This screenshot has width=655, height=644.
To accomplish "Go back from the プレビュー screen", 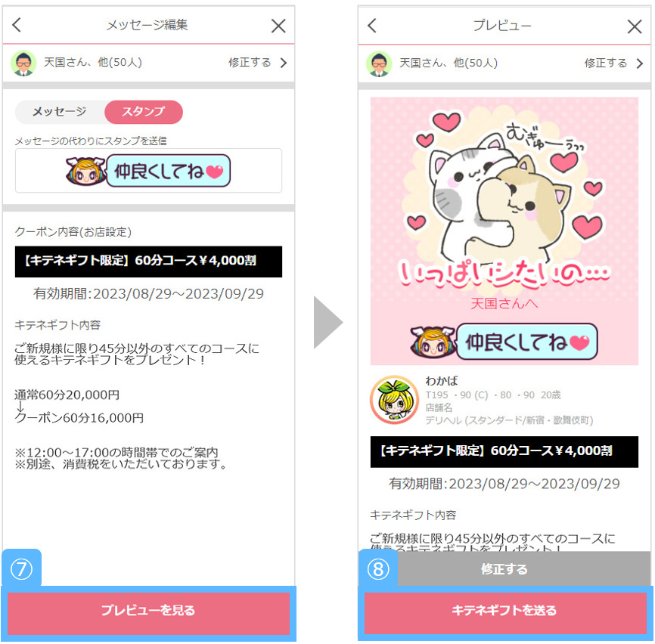I will 372,26.
